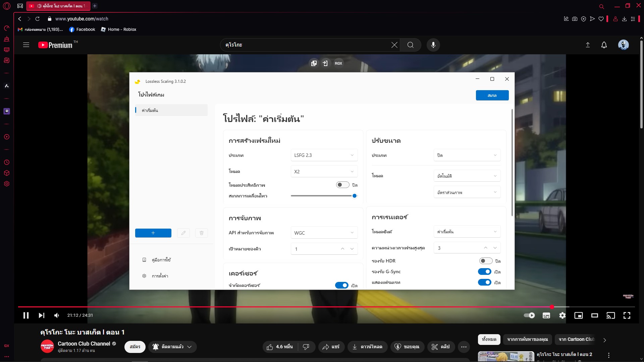Adjust the motion scale slider

pyautogui.click(x=324, y=196)
